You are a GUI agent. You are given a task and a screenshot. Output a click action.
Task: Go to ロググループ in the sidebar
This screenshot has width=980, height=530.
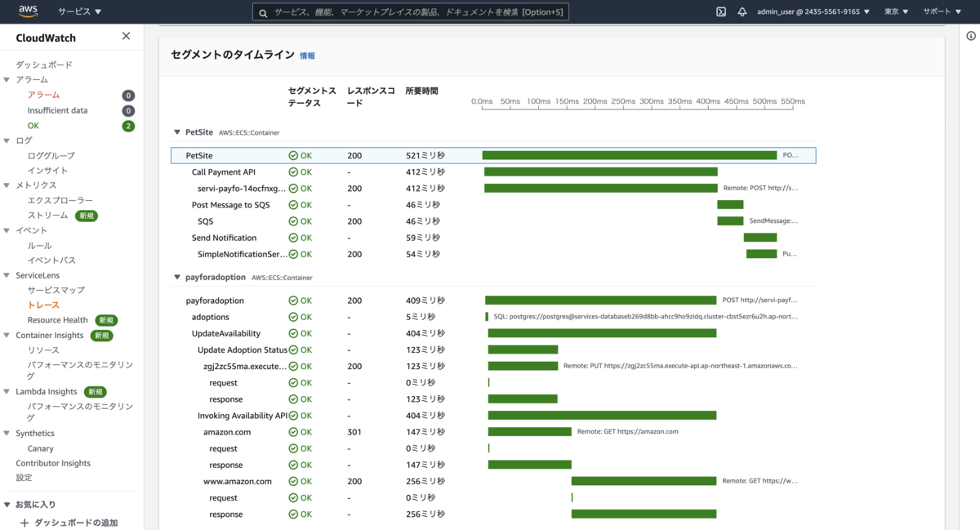(51, 155)
